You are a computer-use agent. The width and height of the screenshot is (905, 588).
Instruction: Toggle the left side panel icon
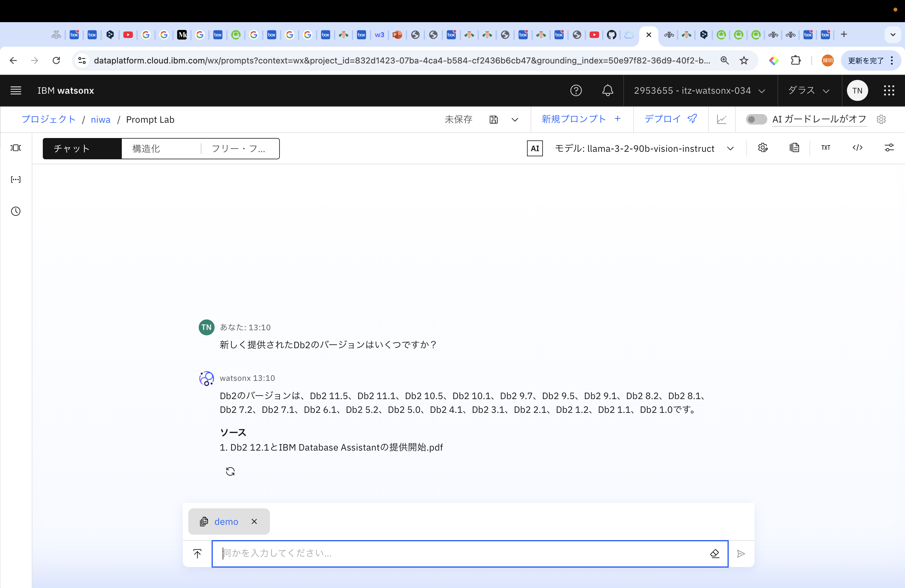tap(16, 148)
